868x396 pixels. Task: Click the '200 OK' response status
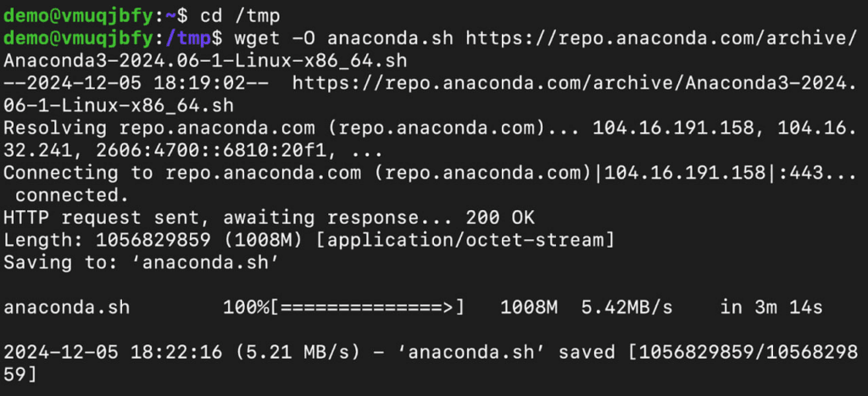pos(500,218)
